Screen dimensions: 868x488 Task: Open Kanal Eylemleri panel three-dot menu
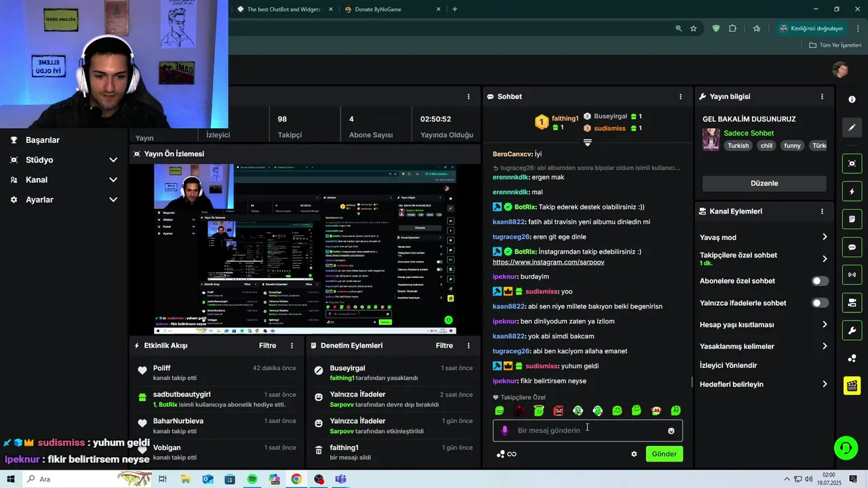823,211
